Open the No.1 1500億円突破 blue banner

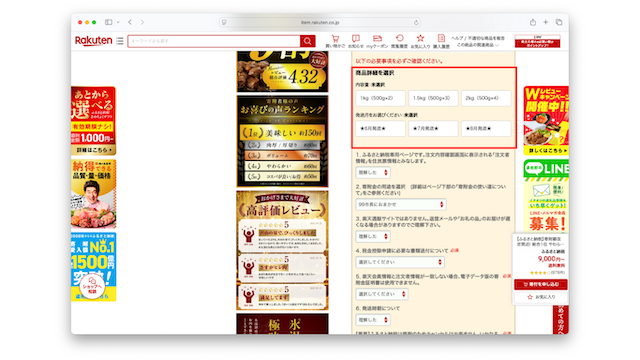(93, 267)
